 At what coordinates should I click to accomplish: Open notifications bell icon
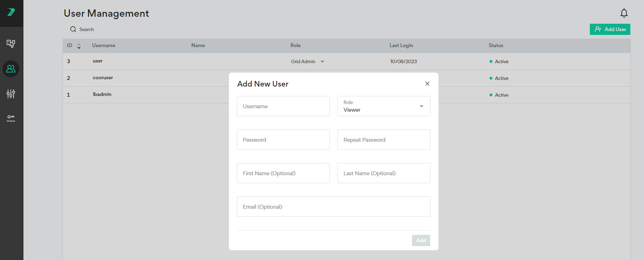[x=624, y=13]
